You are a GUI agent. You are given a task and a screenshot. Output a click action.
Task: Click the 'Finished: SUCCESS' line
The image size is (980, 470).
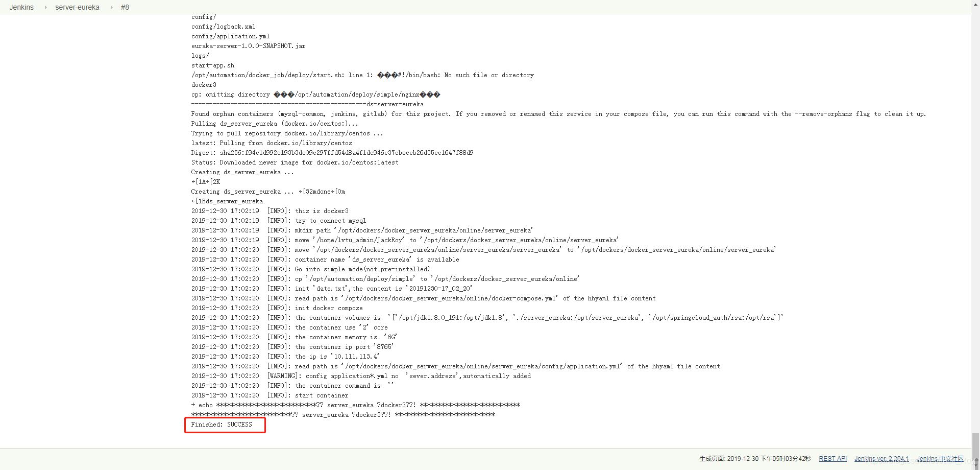(222, 425)
